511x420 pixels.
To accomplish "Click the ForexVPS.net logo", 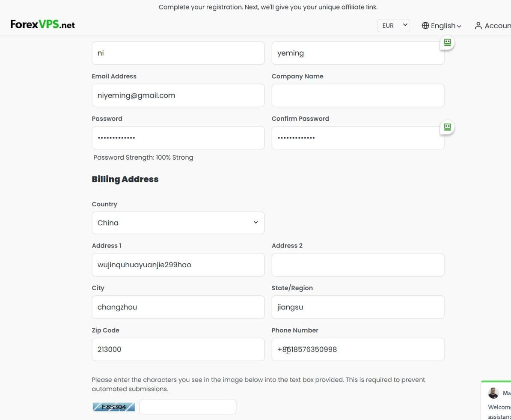I will [43, 24].
